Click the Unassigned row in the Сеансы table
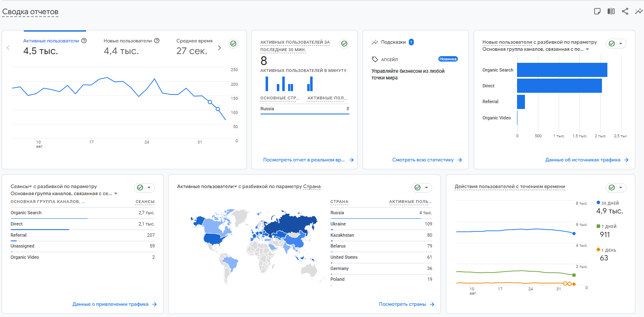Viewport: 644px width, 317px height. (x=82, y=246)
